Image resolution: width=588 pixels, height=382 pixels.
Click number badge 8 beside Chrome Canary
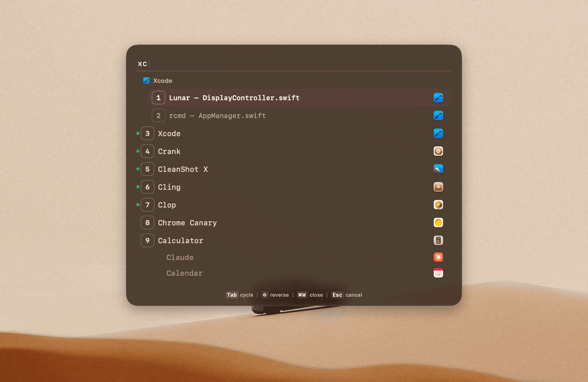coord(147,223)
